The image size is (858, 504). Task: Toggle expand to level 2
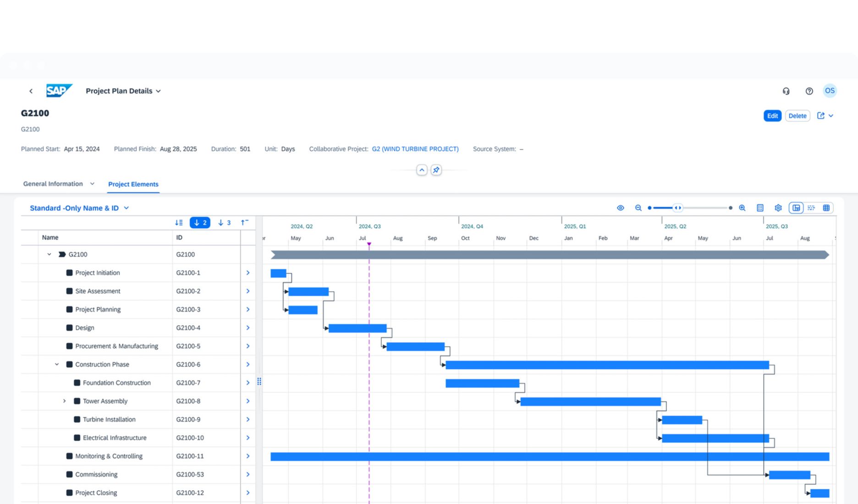tap(200, 223)
